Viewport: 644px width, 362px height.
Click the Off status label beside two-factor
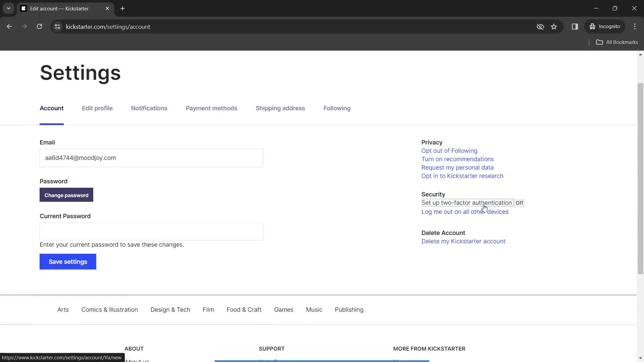pos(519,203)
